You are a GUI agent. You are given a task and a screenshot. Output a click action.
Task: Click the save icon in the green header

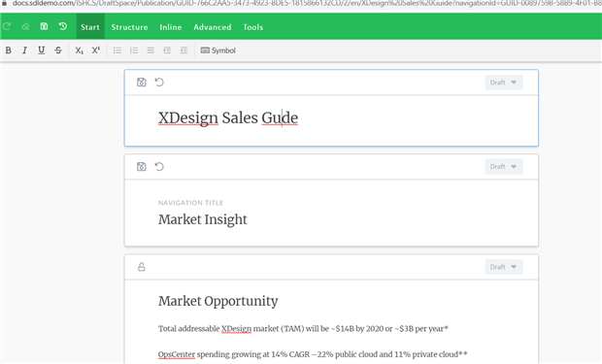point(44,26)
